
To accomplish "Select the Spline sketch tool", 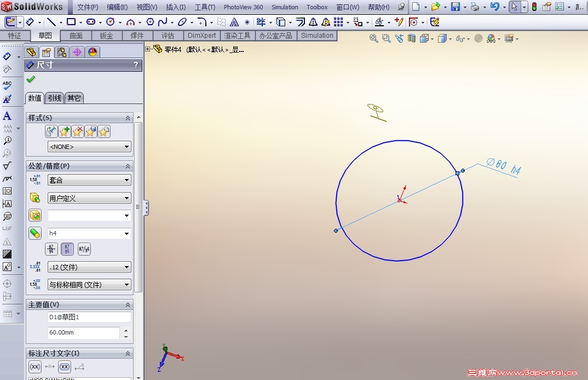I will (x=163, y=22).
